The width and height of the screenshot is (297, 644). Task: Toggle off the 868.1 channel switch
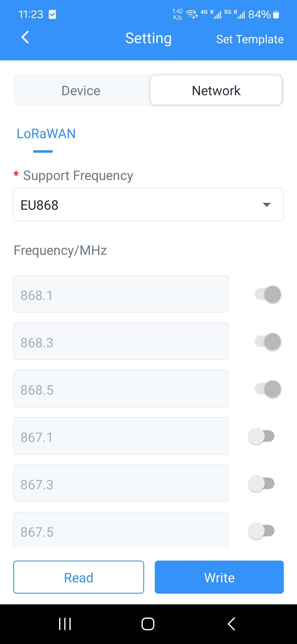[x=268, y=294]
